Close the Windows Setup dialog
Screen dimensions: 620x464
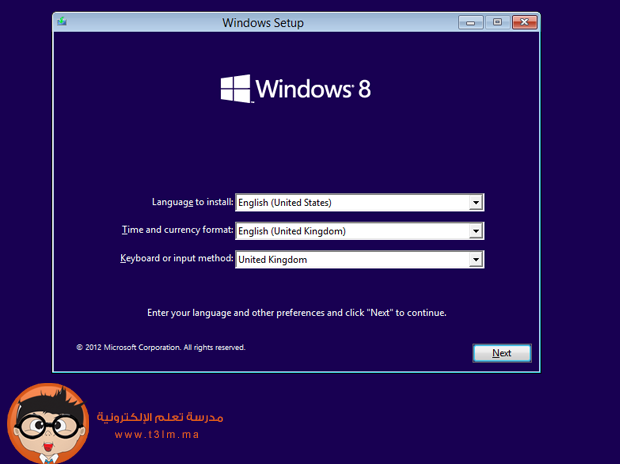click(523, 21)
